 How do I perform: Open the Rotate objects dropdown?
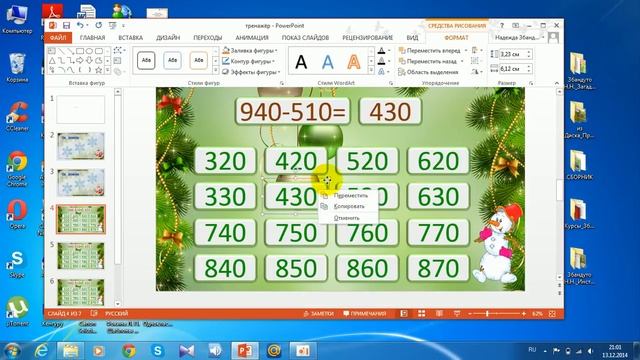476,72
